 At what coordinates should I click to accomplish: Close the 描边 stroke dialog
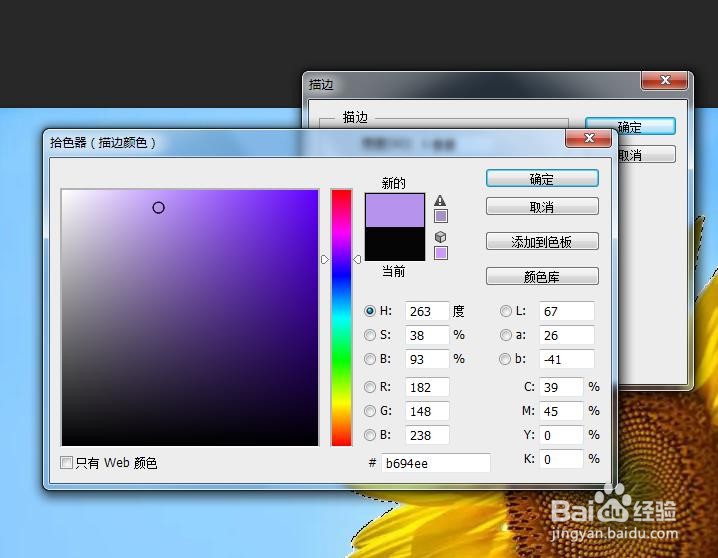pos(665,80)
